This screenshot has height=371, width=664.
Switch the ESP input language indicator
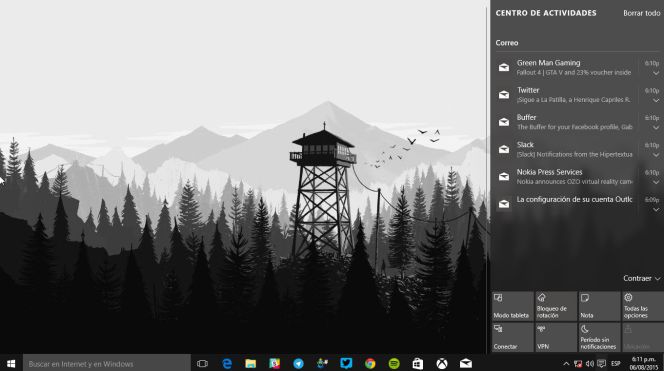[x=615, y=364]
